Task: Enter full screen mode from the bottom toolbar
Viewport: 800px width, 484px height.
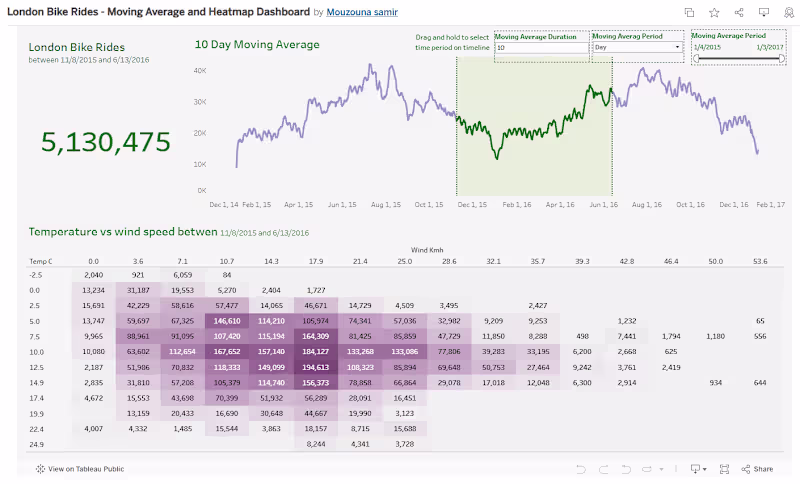Action: tap(724, 468)
